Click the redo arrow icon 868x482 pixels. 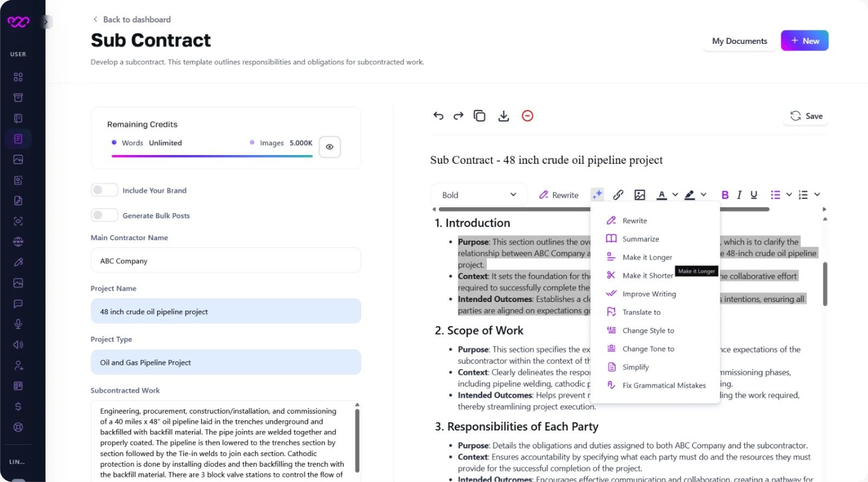458,115
